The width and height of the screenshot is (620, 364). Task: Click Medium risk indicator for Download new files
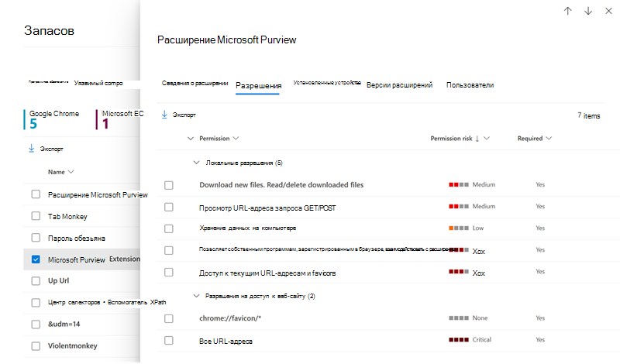click(459, 184)
